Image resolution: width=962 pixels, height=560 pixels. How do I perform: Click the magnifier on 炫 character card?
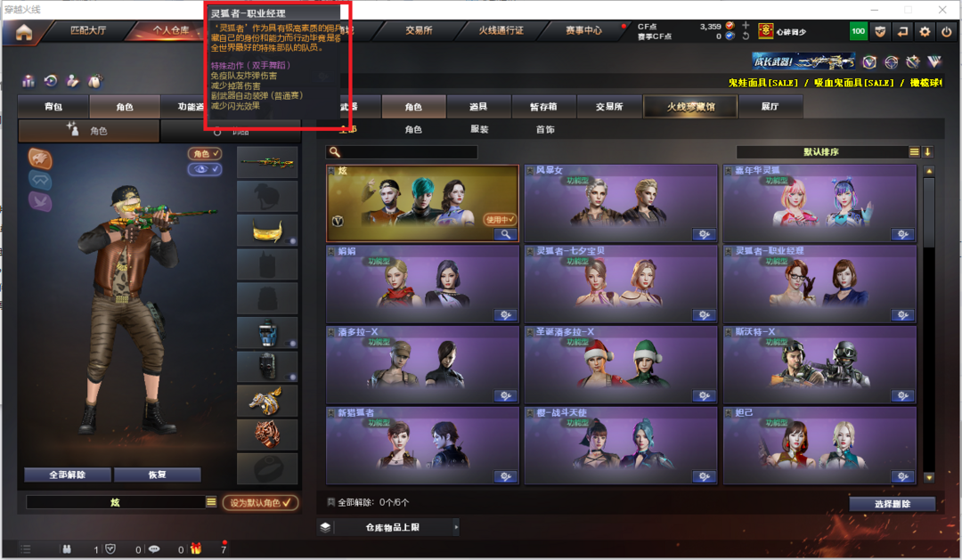click(505, 234)
